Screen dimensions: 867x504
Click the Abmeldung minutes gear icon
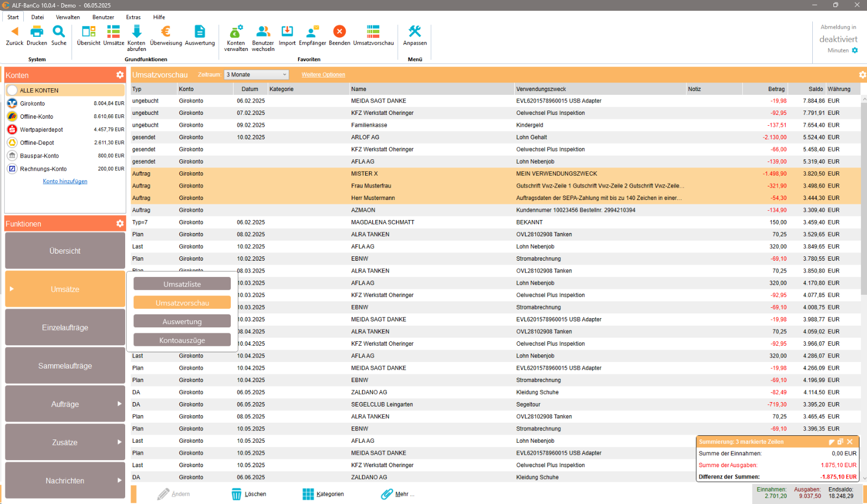coord(855,50)
